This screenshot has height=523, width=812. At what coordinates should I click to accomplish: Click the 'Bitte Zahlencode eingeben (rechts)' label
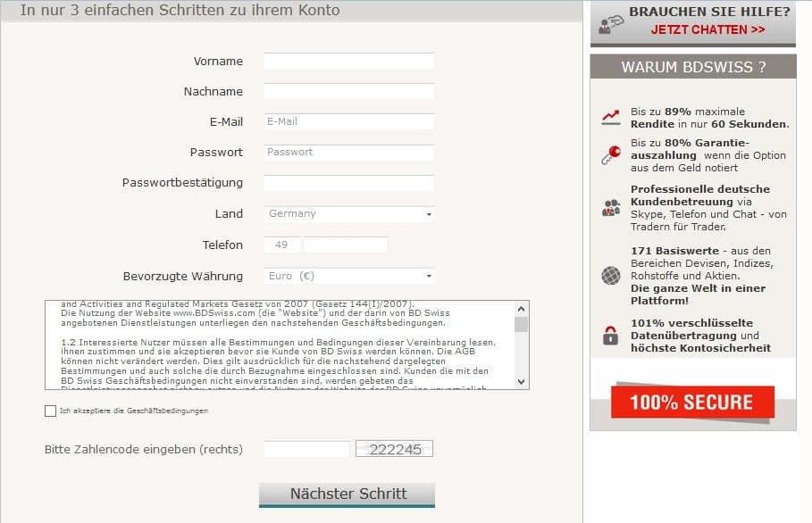coord(144,449)
